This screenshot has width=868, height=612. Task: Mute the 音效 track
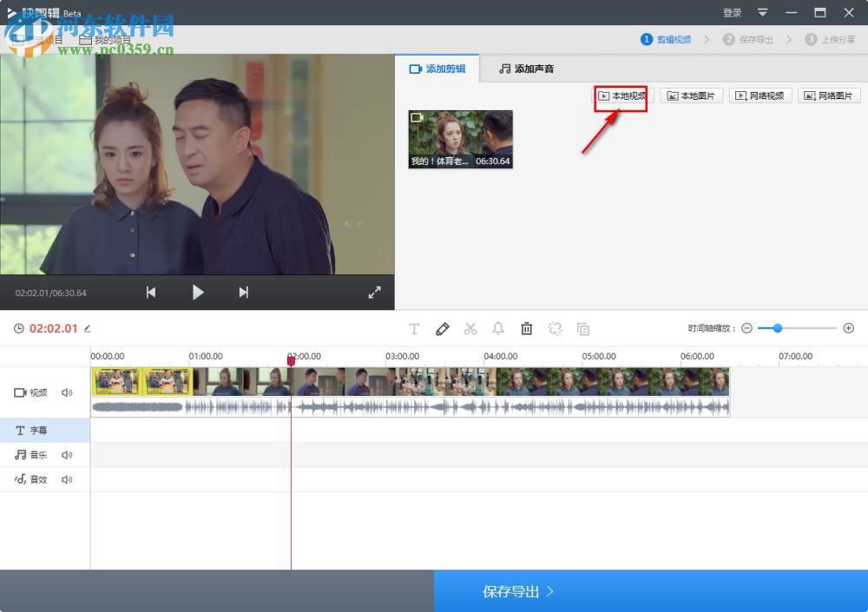click(x=67, y=479)
